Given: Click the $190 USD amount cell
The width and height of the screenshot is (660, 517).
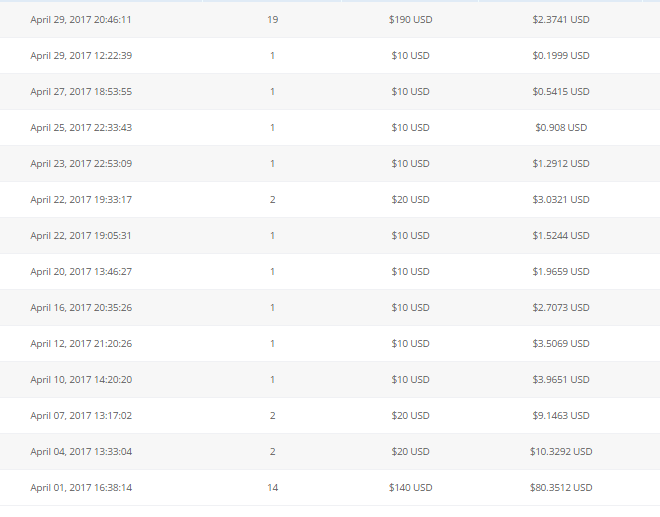Looking at the screenshot, I should pos(410,20).
